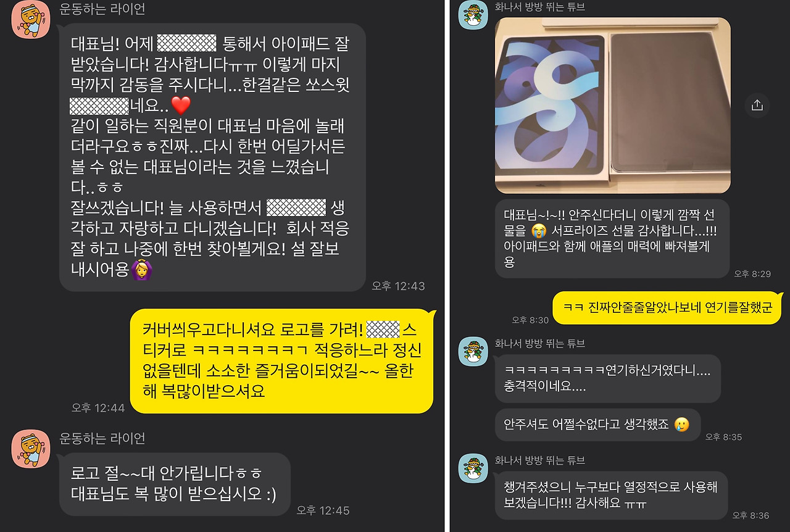790x532 pixels.
Task: Open the Tube avatar beside the 8:35 messages
Action: pos(473,351)
